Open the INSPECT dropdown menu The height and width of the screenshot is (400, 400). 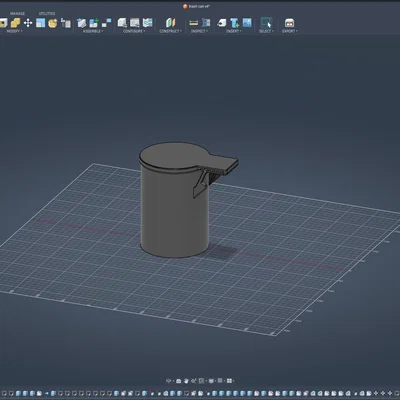coord(199,31)
